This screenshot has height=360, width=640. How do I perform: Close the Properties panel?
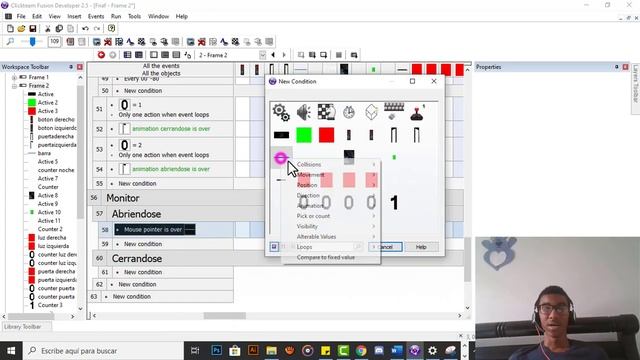(625, 67)
